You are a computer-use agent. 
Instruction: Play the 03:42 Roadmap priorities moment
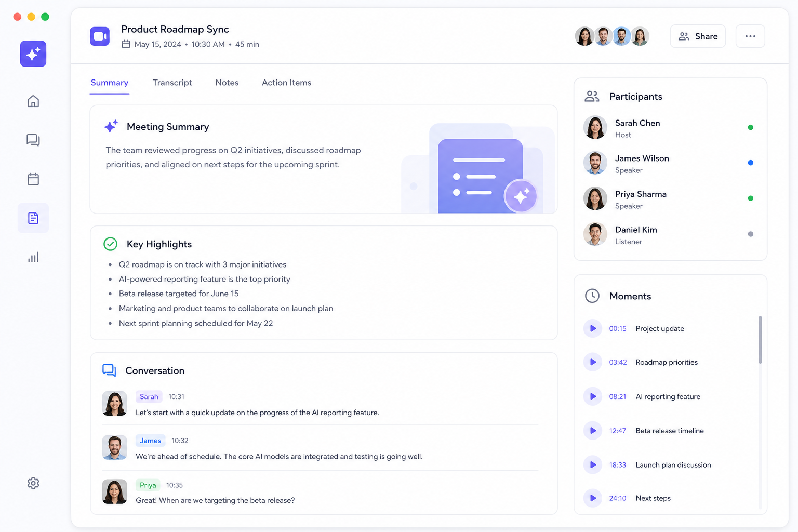point(592,362)
